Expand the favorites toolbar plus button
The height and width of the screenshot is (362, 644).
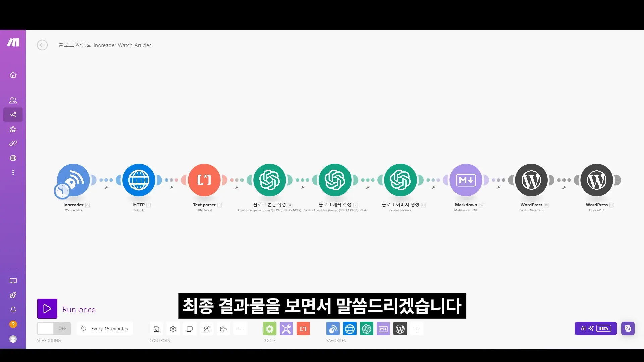coord(417,329)
